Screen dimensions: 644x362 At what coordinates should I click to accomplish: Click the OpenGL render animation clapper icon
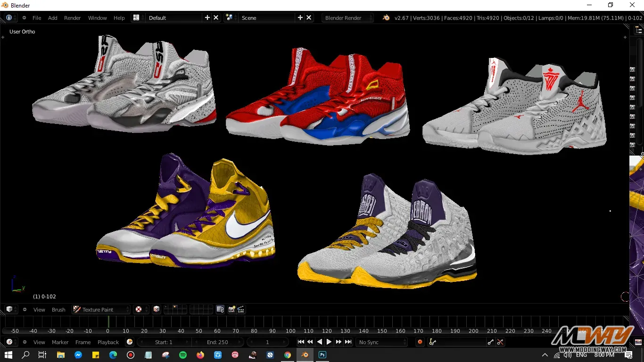[x=241, y=310]
